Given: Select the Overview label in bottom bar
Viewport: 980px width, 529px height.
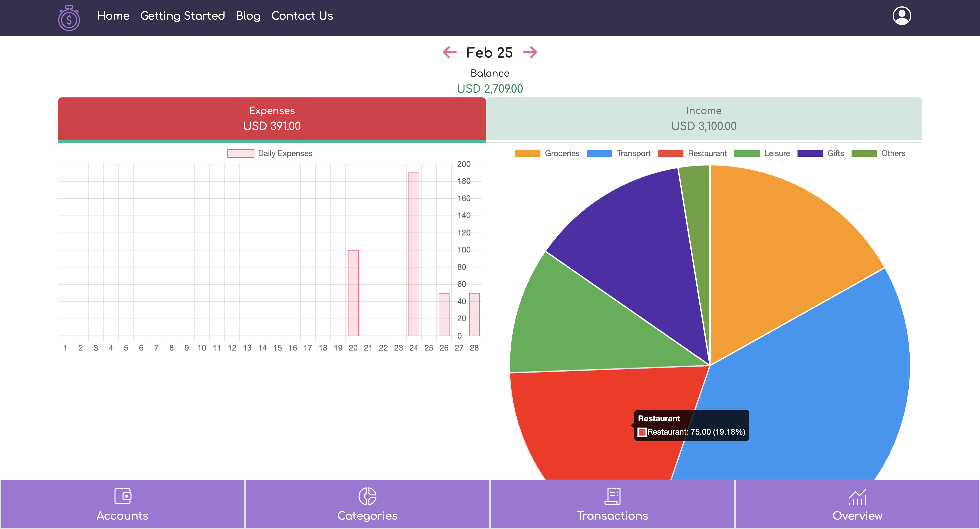Looking at the screenshot, I should coord(857,515).
